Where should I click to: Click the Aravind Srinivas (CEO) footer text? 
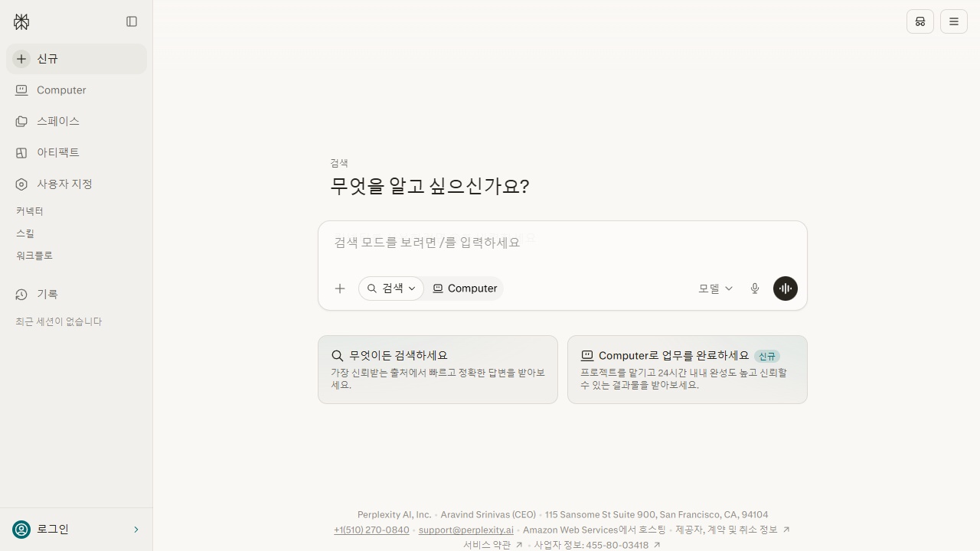click(x=488, y=515)
